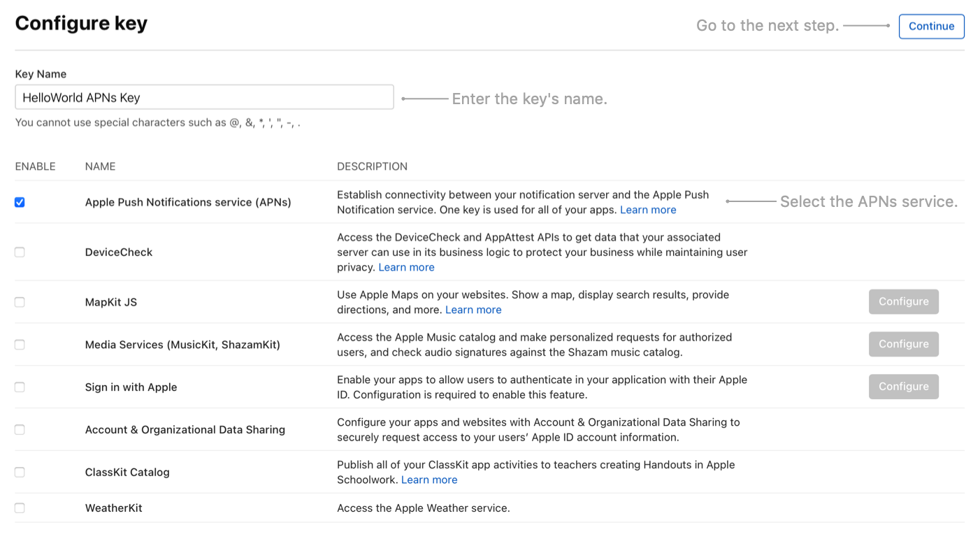980x539 pixels.
Task: Click Media Services description about Apple Music catalog
Action: coord(535,345)
